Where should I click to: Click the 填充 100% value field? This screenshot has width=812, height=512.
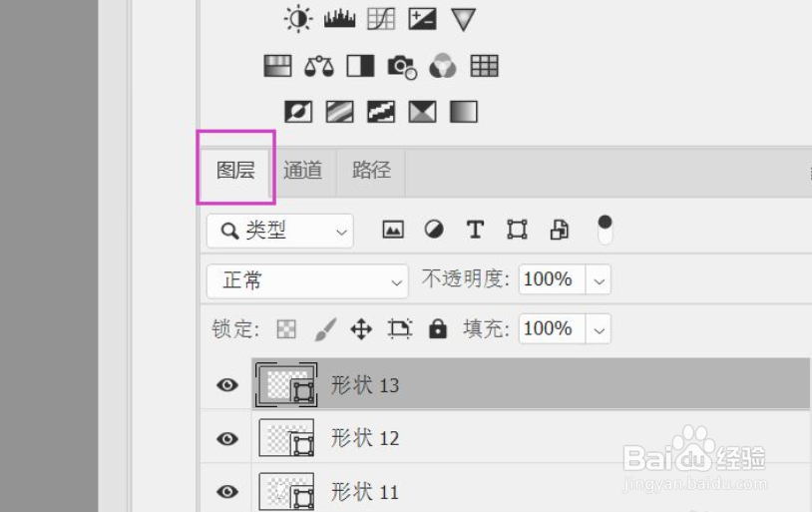click(x=552, y=328)
